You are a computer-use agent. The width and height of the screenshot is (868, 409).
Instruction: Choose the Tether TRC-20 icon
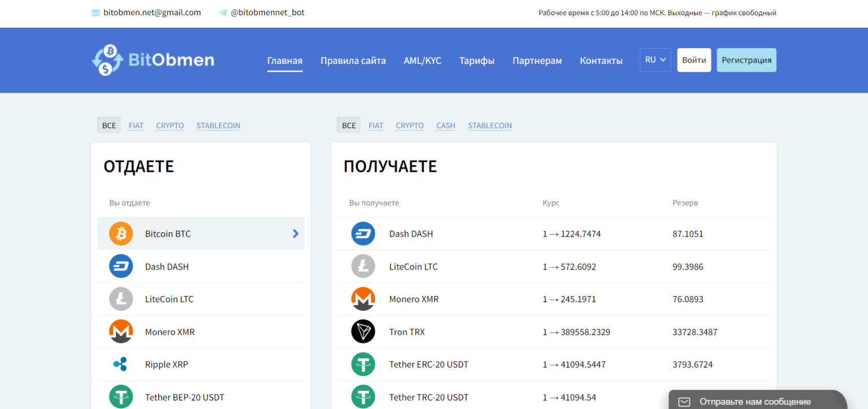coord(363,397)
